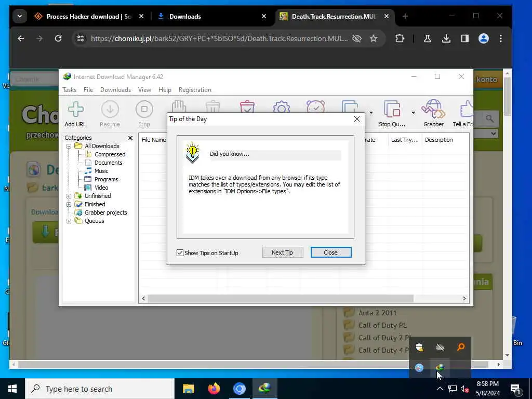Open the start queue dropdown arrow left of Stop Queue
532x399 pixels.
[371, 113]
